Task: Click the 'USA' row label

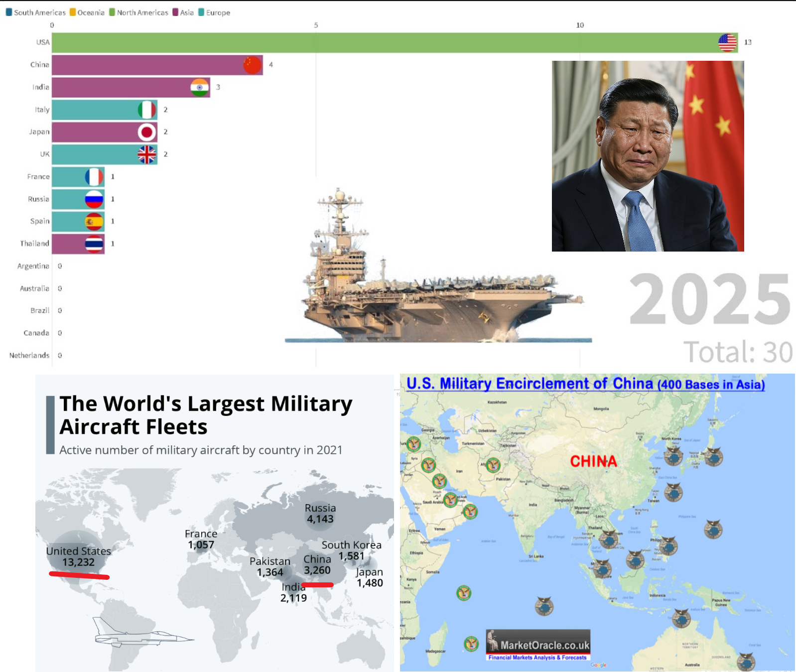Action: pos(43,42)
